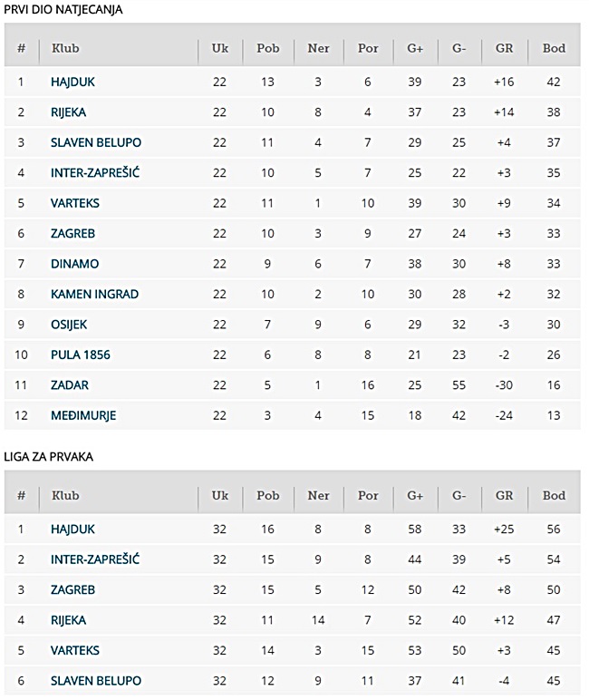This screenshot has width=589, height=700.
Task: Click the DINAMO club link
Action: point(74,264)
